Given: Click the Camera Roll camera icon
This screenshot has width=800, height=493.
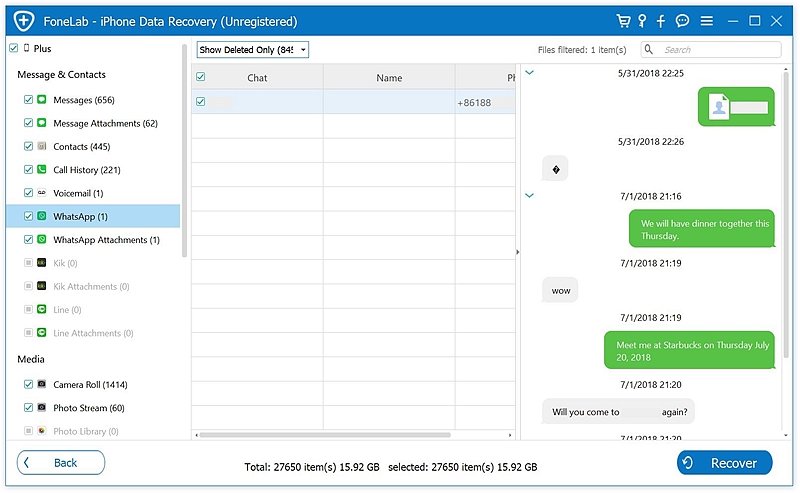Looking at the screenshot, I should 42,384.
